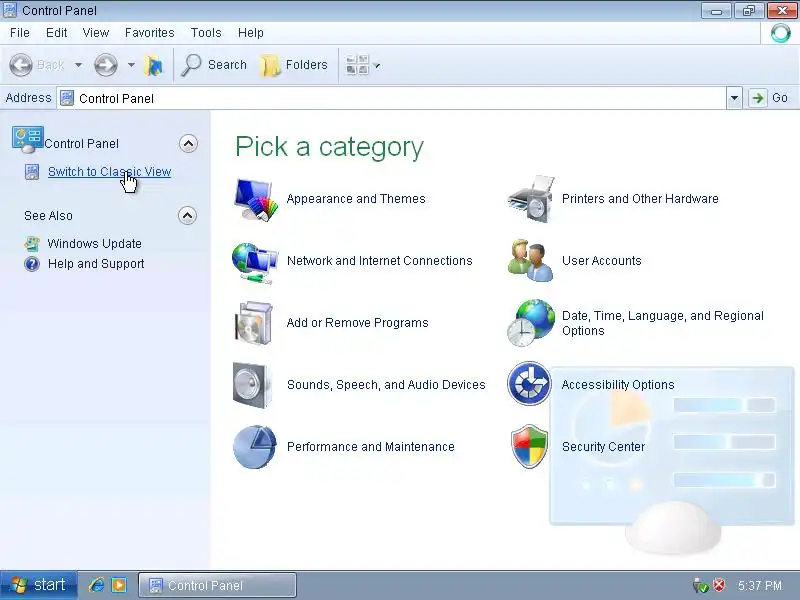
Task: Click the Sounds, Speech, and Audio Devices text
Action: tap(386, 385)
